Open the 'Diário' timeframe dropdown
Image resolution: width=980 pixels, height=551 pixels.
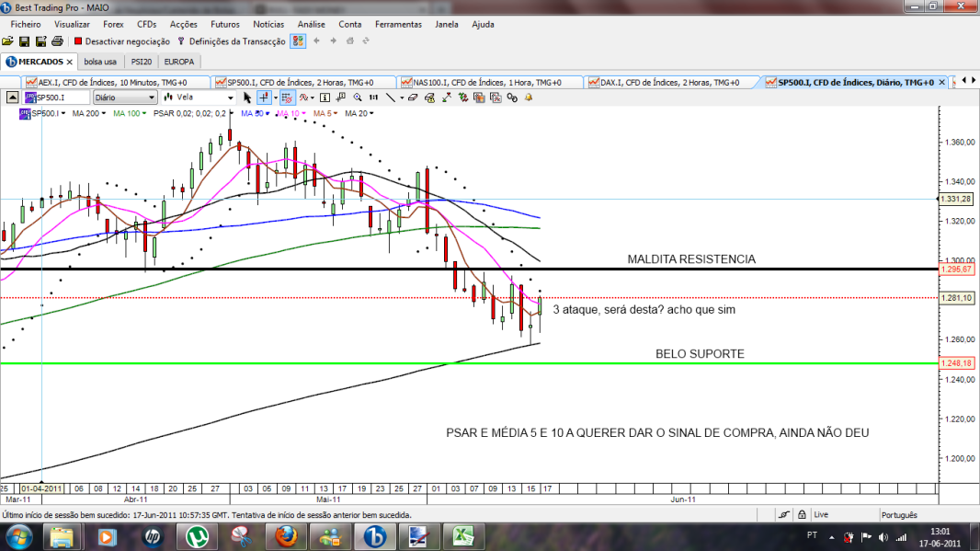click(x=126, y=97)
